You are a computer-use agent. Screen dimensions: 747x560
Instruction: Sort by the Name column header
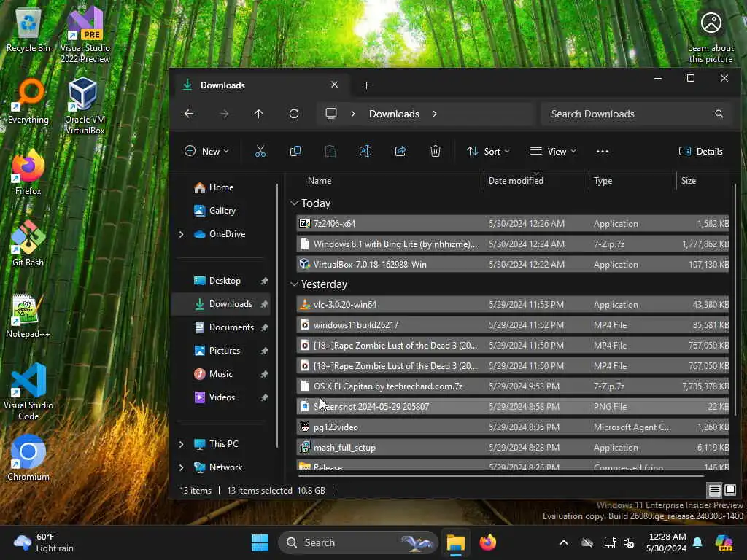(320, 181)
